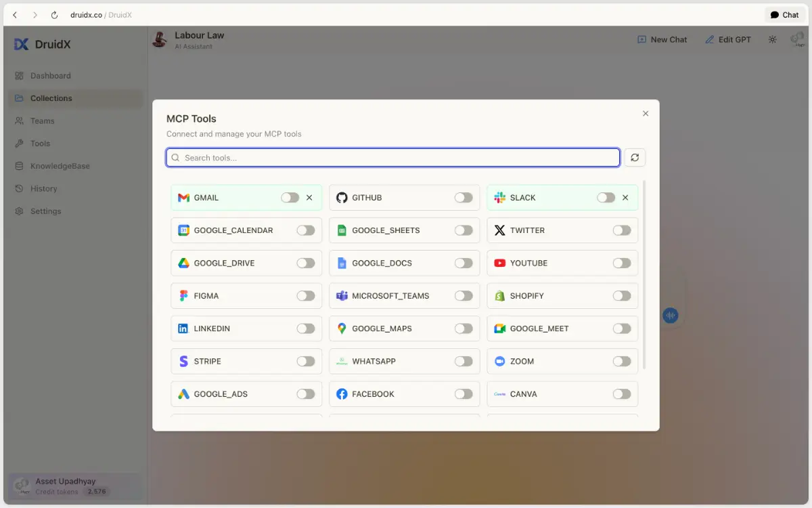Enable the GOOGLE_CALENDAR toggle
This screenshot has height=508, width=812.
305,230
